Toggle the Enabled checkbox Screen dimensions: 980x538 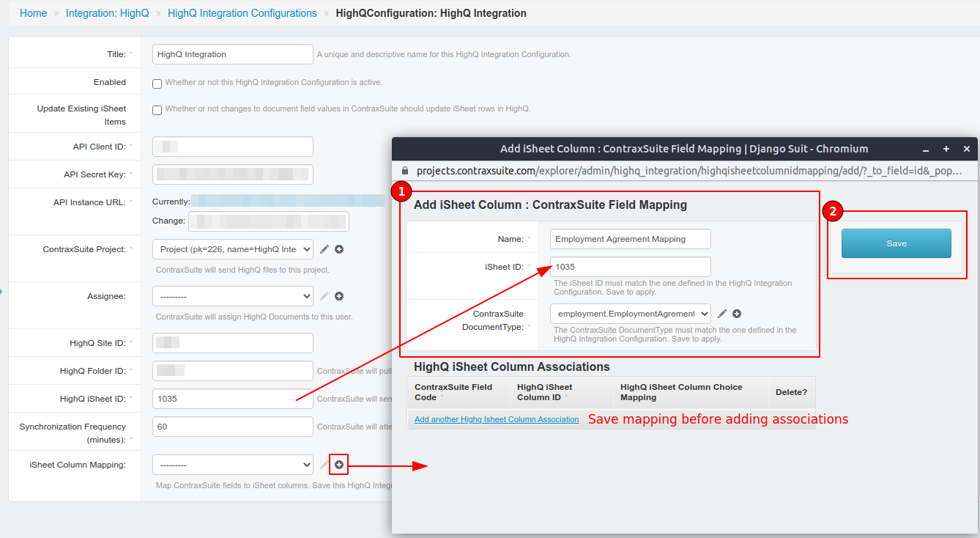(x=157, y=84)
